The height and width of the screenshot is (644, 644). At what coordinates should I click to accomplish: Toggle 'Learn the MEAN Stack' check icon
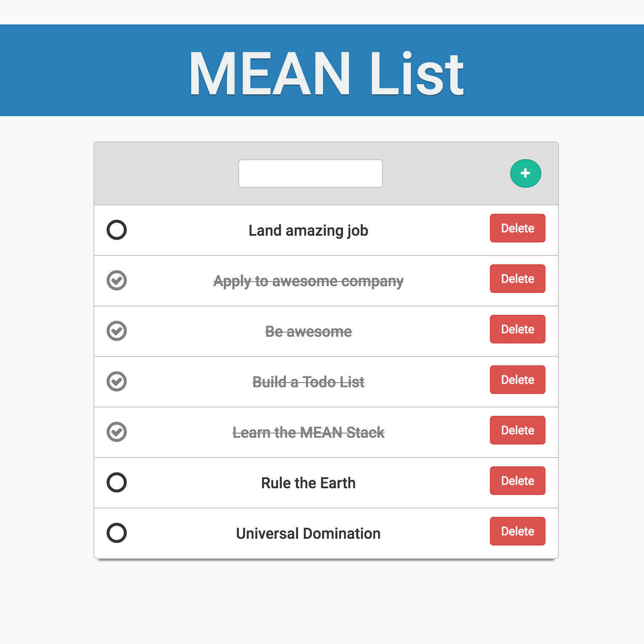click(117, 432)
